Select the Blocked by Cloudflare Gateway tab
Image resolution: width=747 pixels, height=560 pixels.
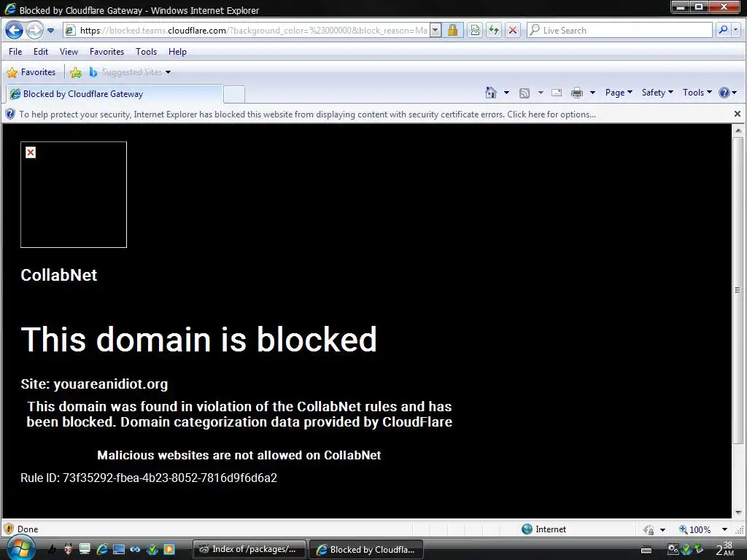point(115,94)
